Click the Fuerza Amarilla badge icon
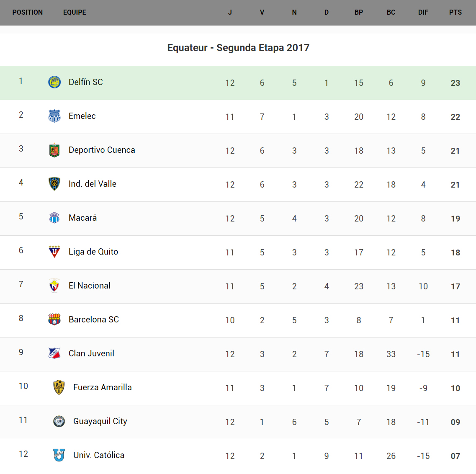The width and height of the screenshot is (476, 474). click(x=59, y=387)
